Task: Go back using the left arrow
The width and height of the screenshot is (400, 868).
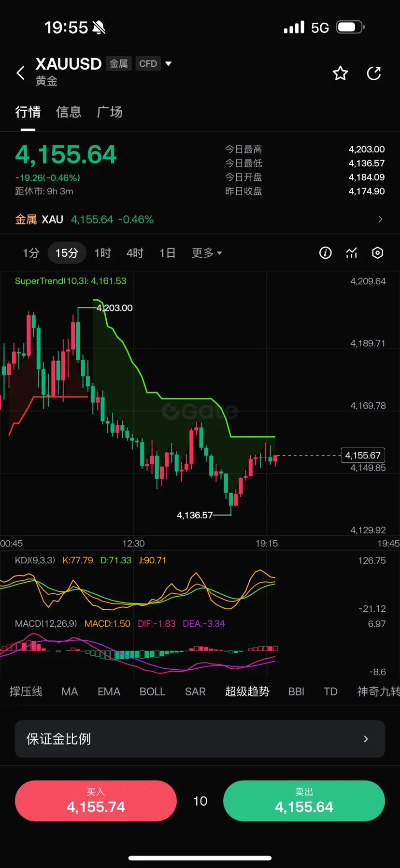Action: 20,74
